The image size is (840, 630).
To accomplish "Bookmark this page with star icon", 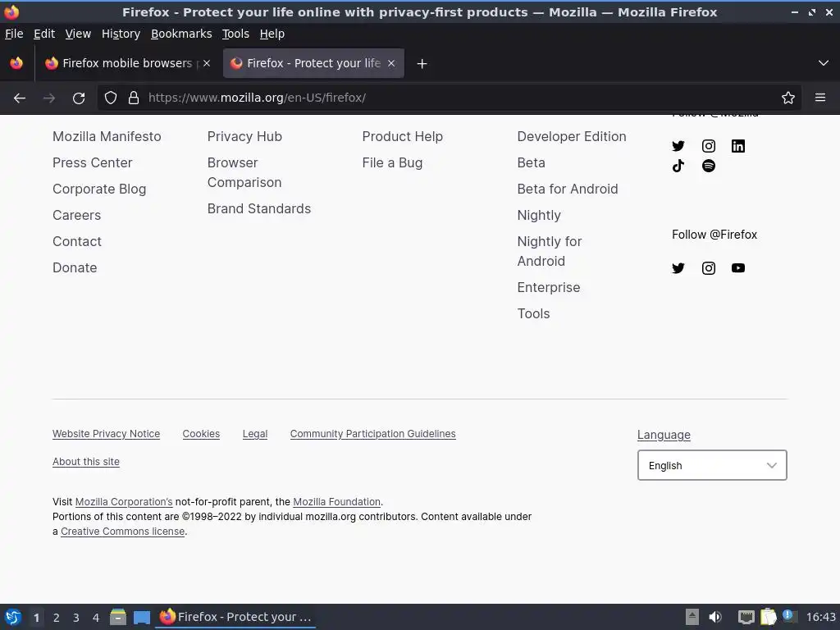I will (788, 98).
